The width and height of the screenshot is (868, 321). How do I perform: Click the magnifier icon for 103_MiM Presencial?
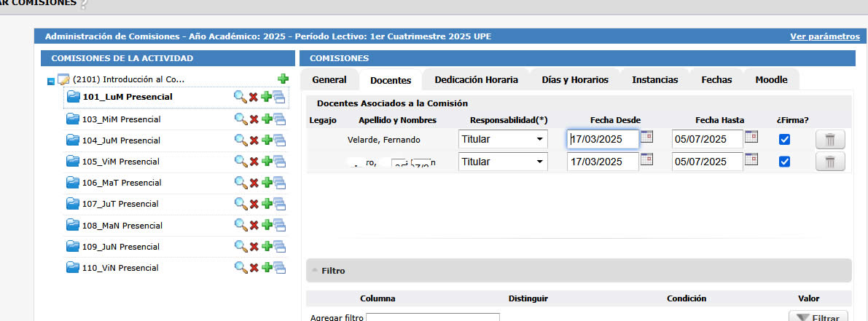point(240,119)
